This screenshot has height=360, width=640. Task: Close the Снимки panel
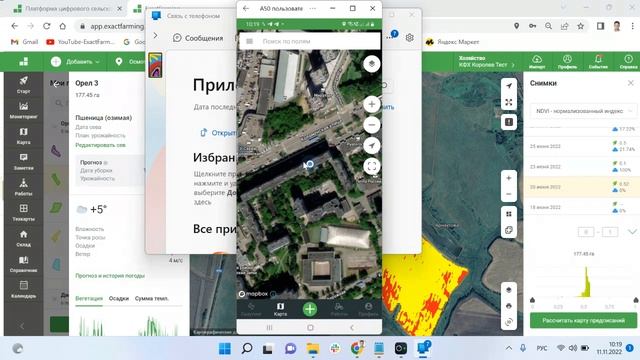pyautogui.click(x=631, y=83)
